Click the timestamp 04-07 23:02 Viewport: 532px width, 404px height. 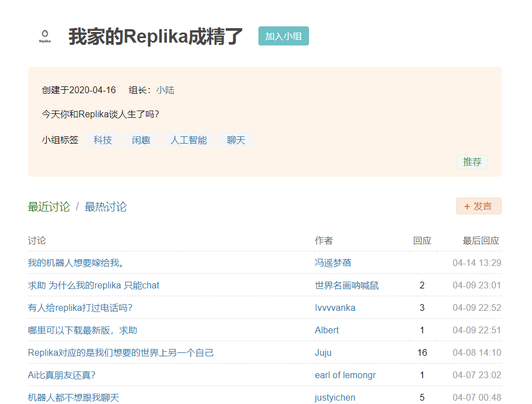click(477, 375)
